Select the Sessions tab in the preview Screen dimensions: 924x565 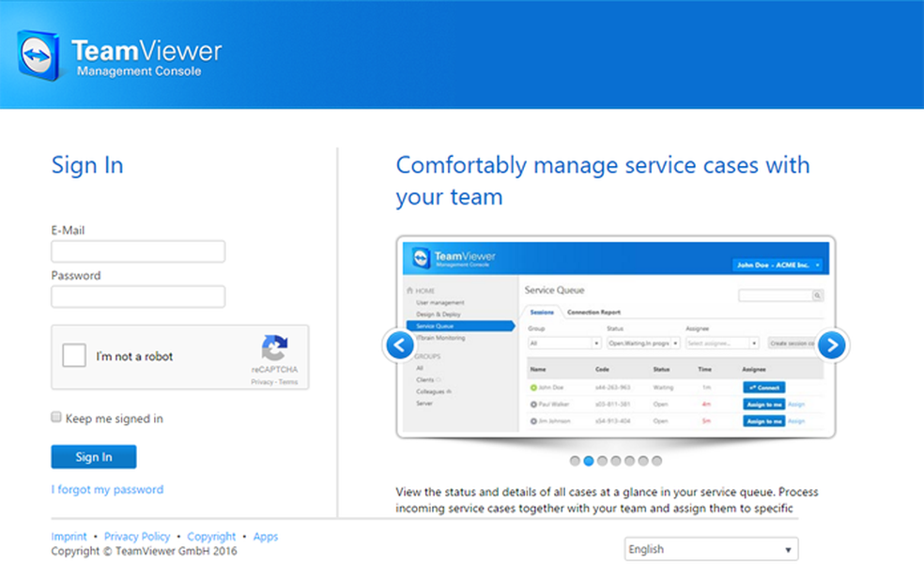[543, 311]
